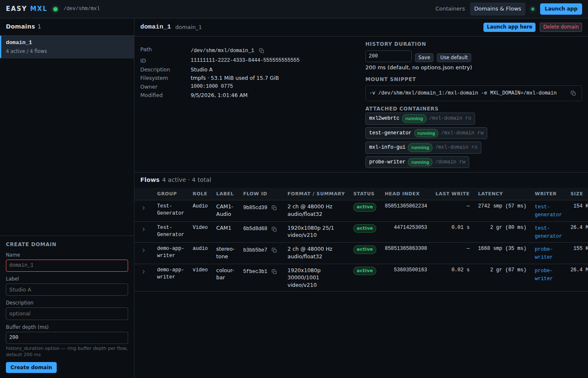Screen dimensions: 588x378
Task: Switch to Domains & Flows tab
Action: (x=498, y=9)
